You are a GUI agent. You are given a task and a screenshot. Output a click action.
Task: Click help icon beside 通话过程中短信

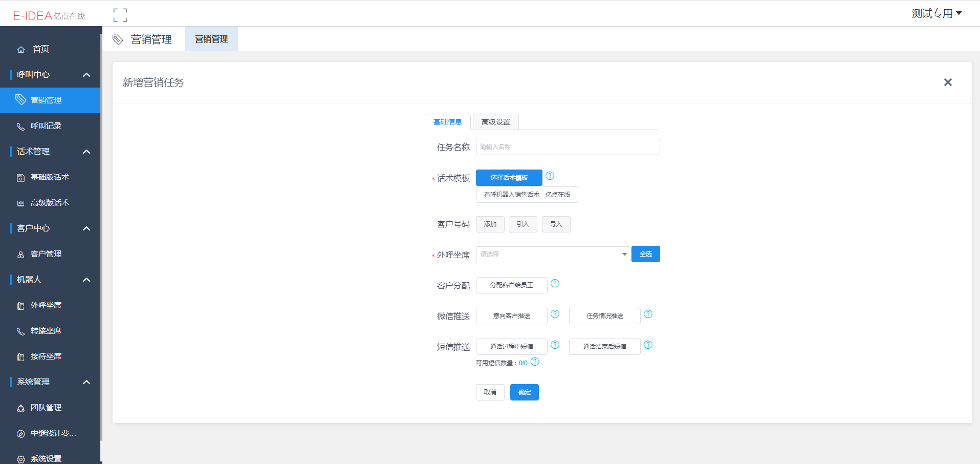click(x=555, y=345)
